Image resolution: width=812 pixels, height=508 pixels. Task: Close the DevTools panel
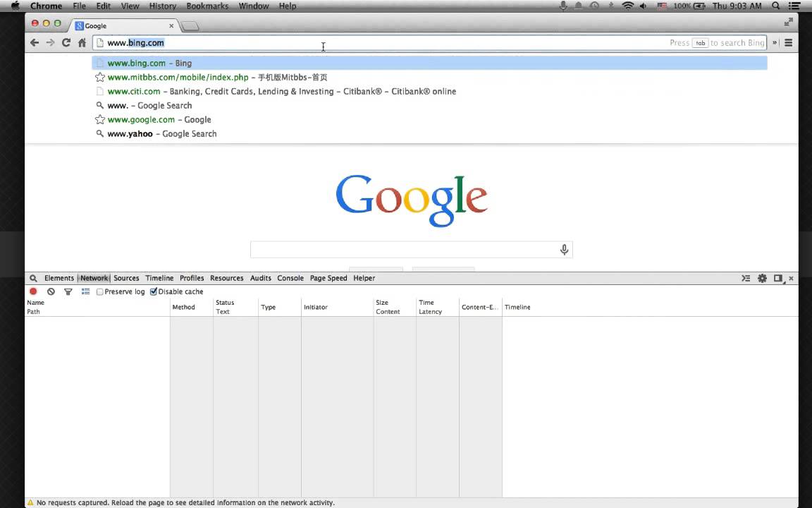(792, 279)
